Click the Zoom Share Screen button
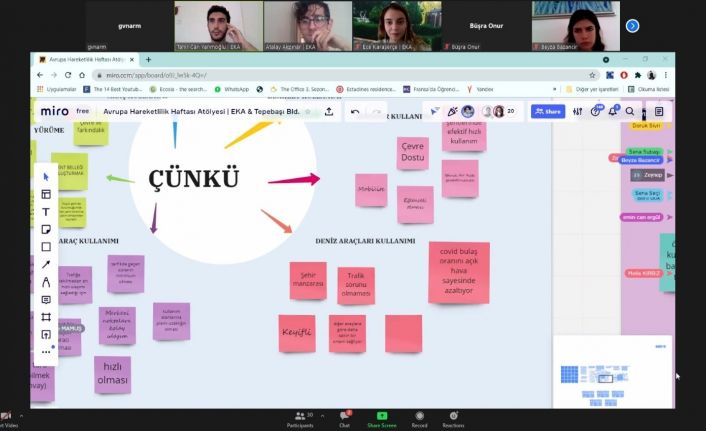The width and height of the screenshot is (706, 431). tap(381, 419)
